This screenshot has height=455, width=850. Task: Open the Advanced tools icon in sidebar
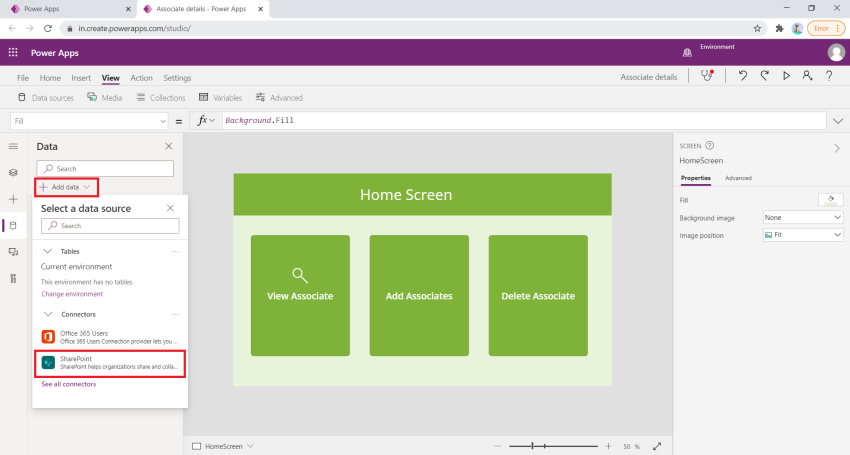(x=14, y=279)
